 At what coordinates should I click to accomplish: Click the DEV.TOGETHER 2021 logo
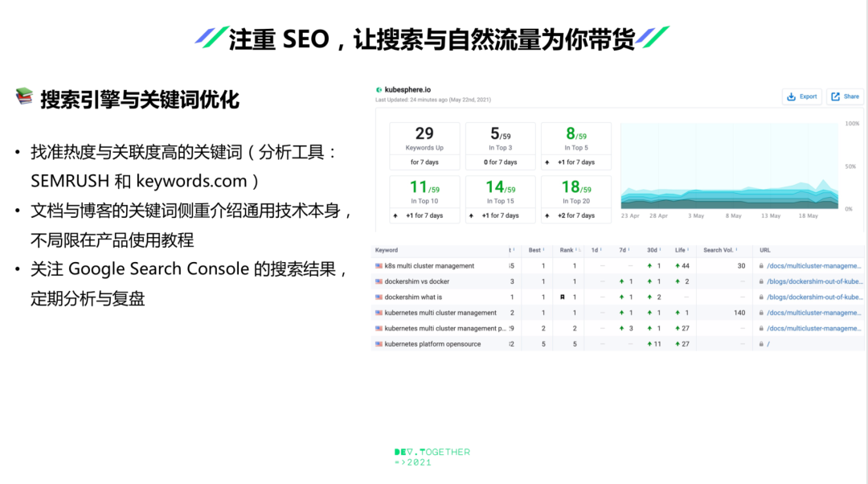[432, 457]
